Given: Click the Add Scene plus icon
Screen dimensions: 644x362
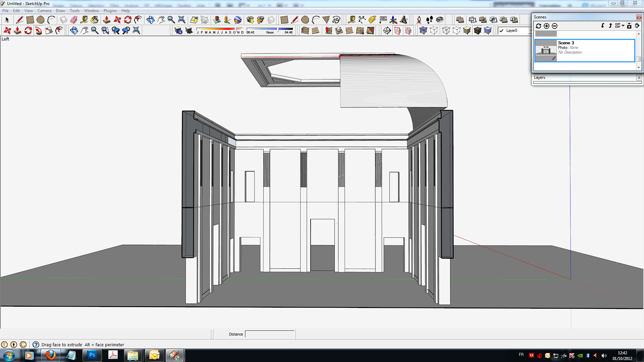Looking at the screenshot, I should click(547, 26).
